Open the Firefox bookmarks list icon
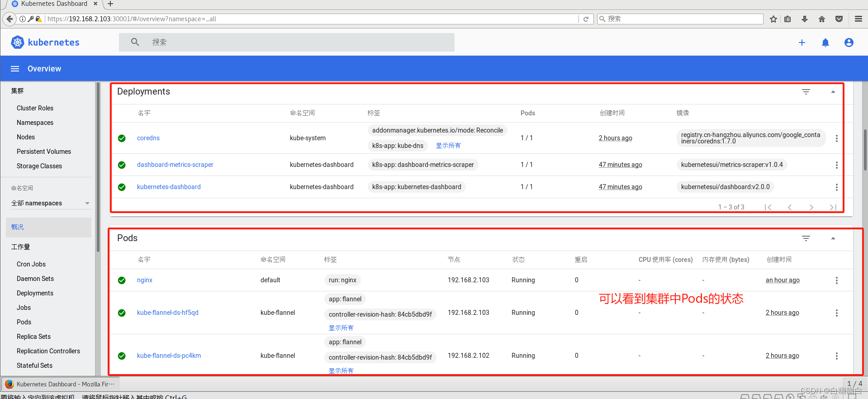The height and width of the screenshot is (399, 868). pos(787,19)
